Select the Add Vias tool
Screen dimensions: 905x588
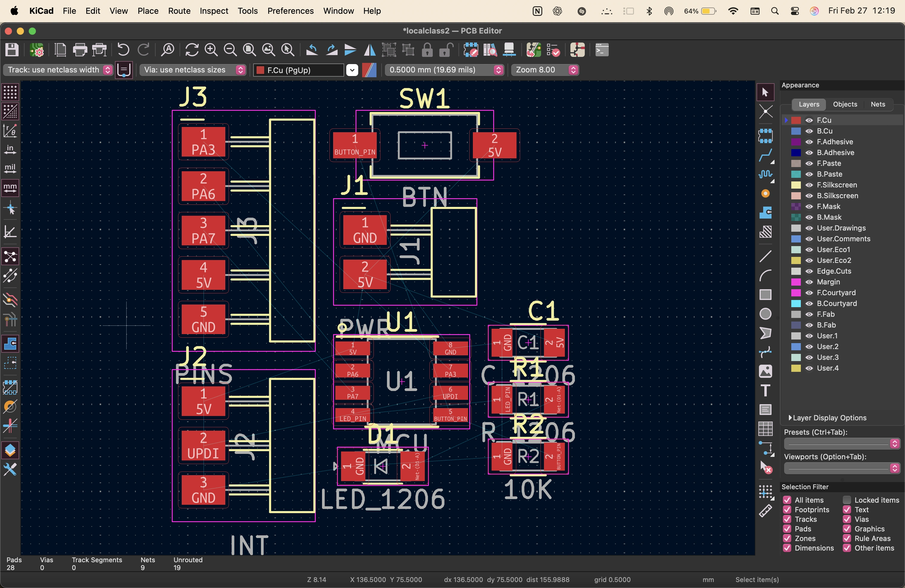tap(765, 194)
